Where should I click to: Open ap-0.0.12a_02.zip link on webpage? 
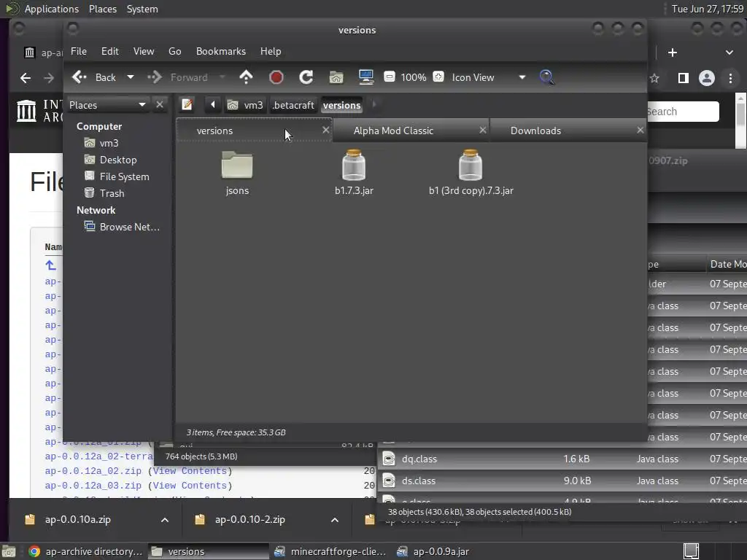click(x=93, y=471)
